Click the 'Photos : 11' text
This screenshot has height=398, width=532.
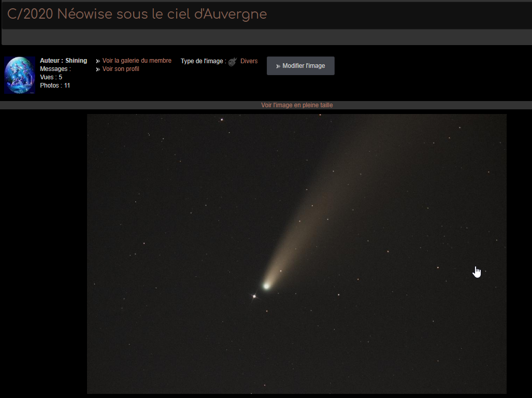click(55, 86)
